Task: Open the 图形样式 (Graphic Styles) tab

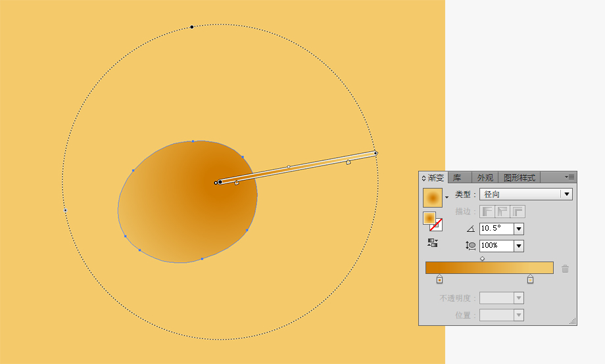Action: point(520,178)
